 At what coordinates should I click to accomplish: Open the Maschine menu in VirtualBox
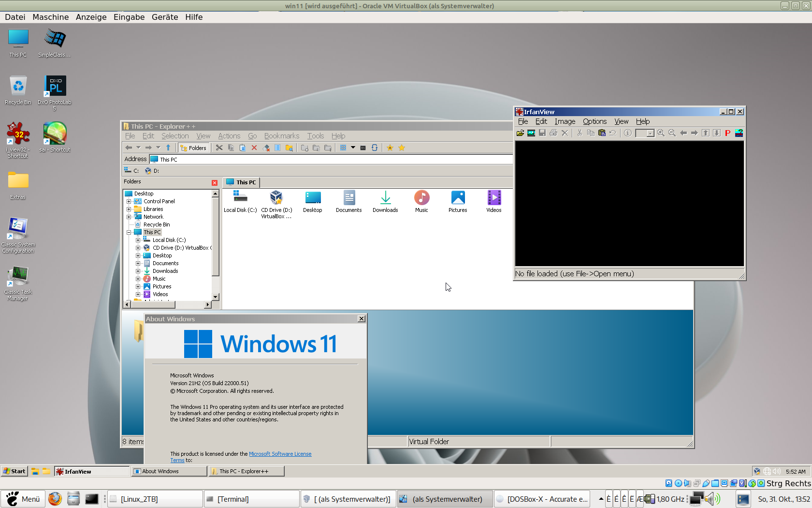point(51,17)
